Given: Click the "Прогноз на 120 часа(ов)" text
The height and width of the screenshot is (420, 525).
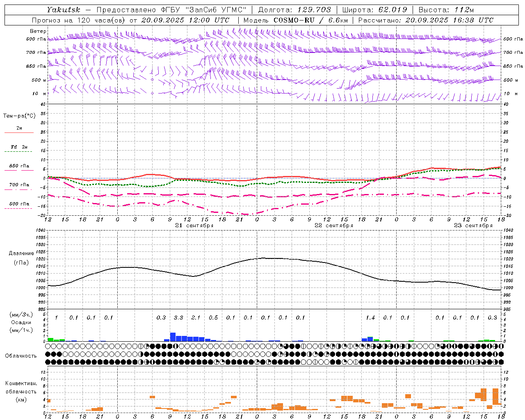Looking at the screenshot, I should pos(79,20).
